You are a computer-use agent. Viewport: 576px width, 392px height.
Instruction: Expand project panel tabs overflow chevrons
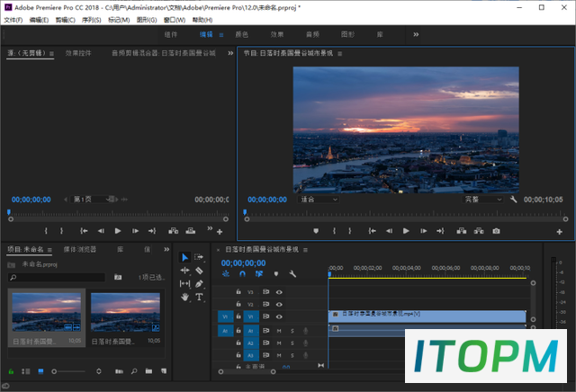(166, 249)
